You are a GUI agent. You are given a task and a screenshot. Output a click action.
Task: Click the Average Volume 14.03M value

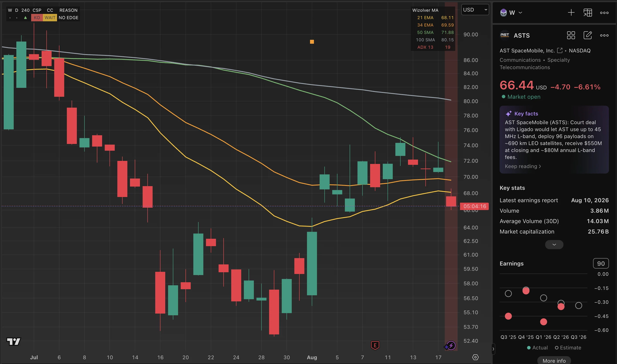[x=597, y=221]
